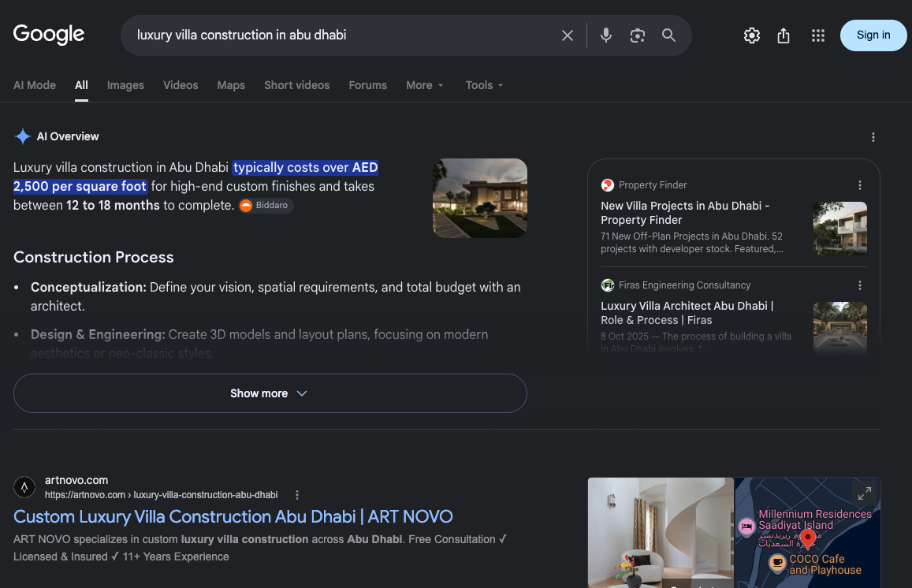Start voice search with microphone icon
This screenshot has width=912, height=588.
pos(605,35)
